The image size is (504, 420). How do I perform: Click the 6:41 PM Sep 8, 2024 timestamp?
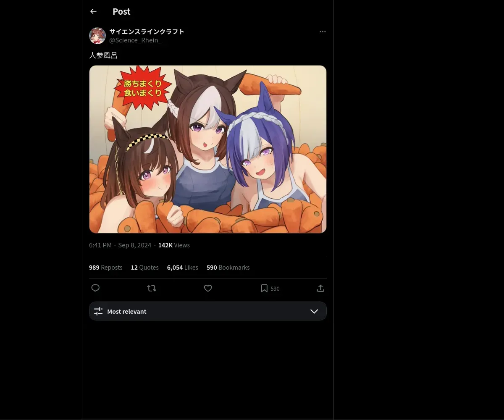(120, 245)
